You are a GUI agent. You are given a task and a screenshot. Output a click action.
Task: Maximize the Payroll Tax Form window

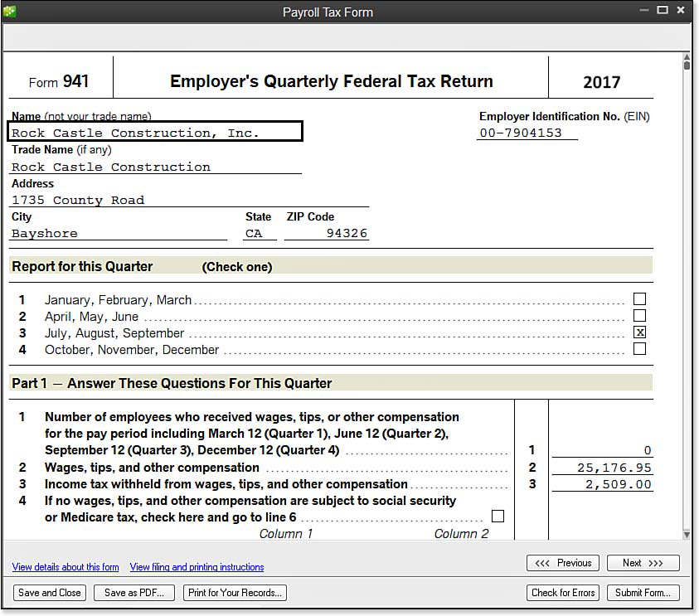[663, 10]
